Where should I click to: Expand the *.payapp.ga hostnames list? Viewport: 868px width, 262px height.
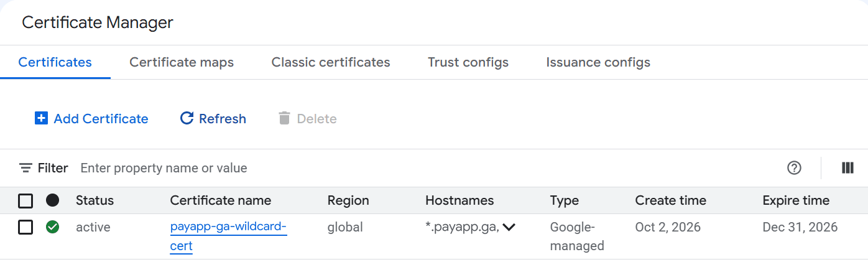coord(509,227)
